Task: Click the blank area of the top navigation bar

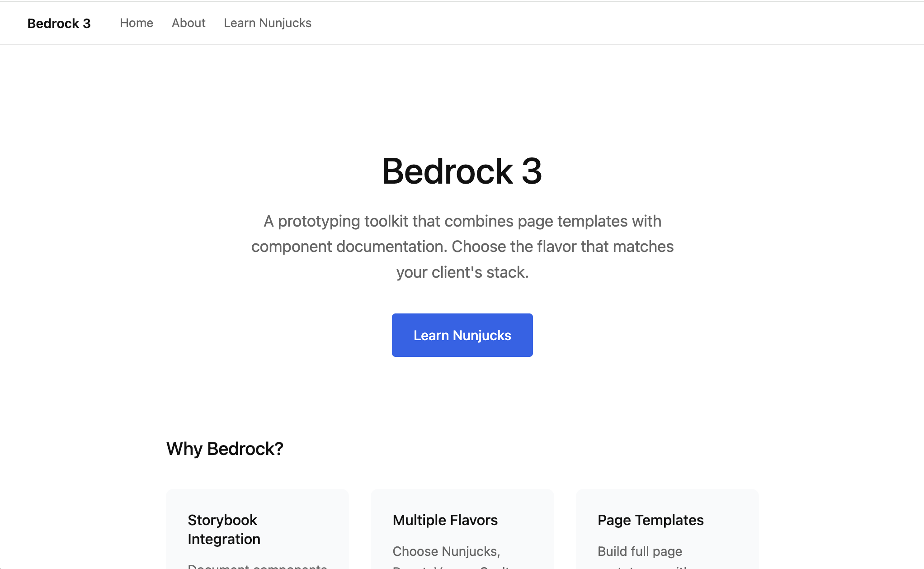Action: click(x=588, y=23)
